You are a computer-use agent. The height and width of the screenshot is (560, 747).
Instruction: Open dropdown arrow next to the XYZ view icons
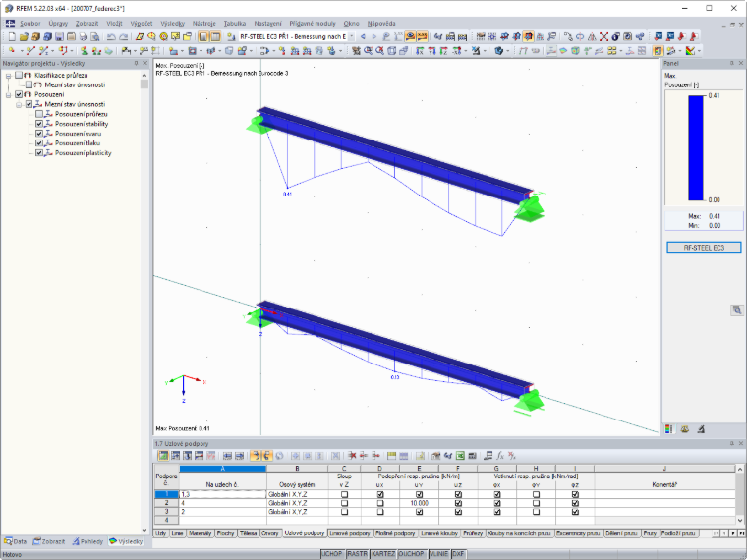click(x=467, y=51)
